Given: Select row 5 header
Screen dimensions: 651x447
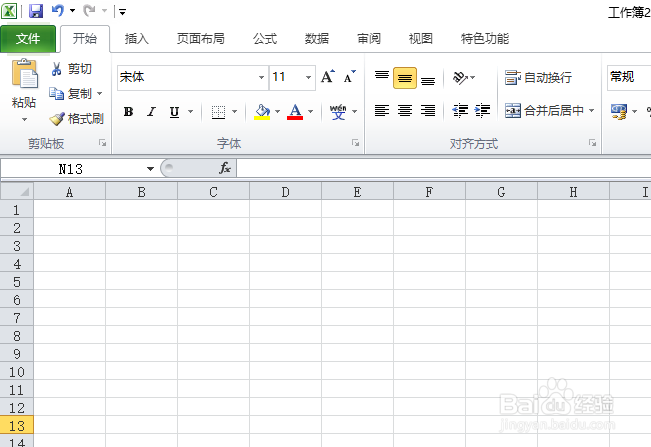Looking at the screenshot, I should (17, 282).
